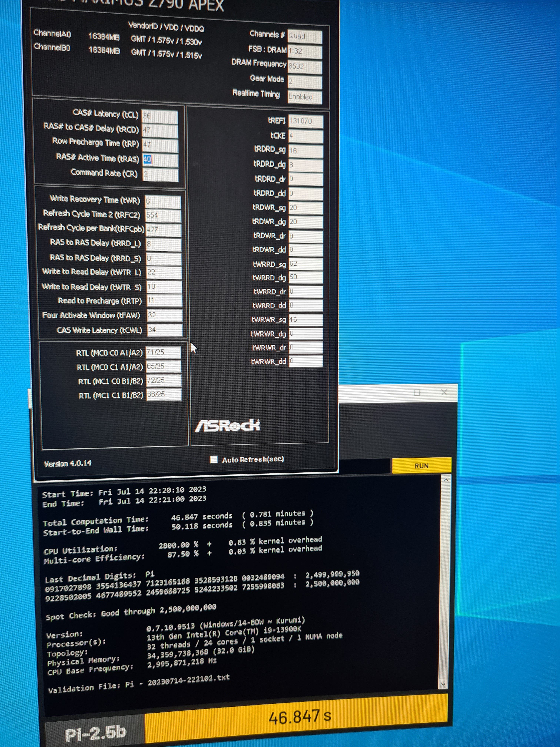The width and height of the screenshot is (560, 747).
Task: Click the tRDWR_dd field
Action: click(306, 250)
